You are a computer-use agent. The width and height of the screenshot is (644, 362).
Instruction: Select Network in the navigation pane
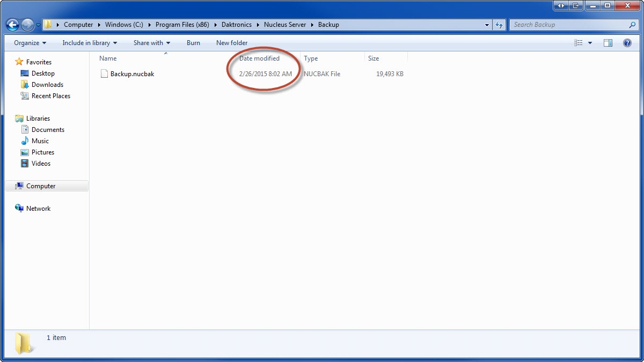point(38,209)
